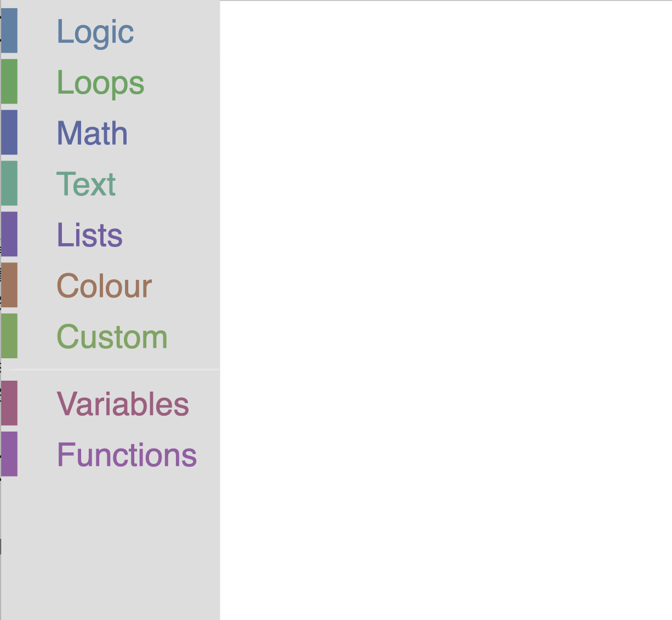This screenshot has height=620, width=672.
Task: Open the Logic category
Action: click(x=95, y=32)
